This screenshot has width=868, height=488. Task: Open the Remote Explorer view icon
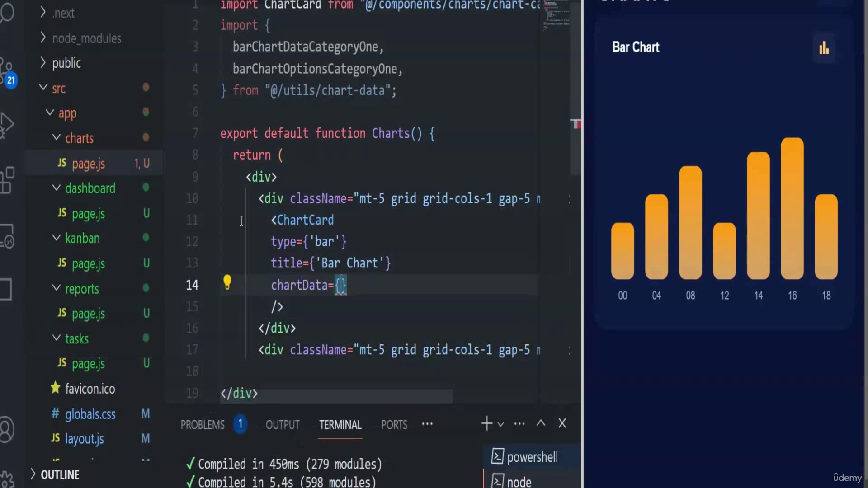pyautogui.click(x=7, y=236)
